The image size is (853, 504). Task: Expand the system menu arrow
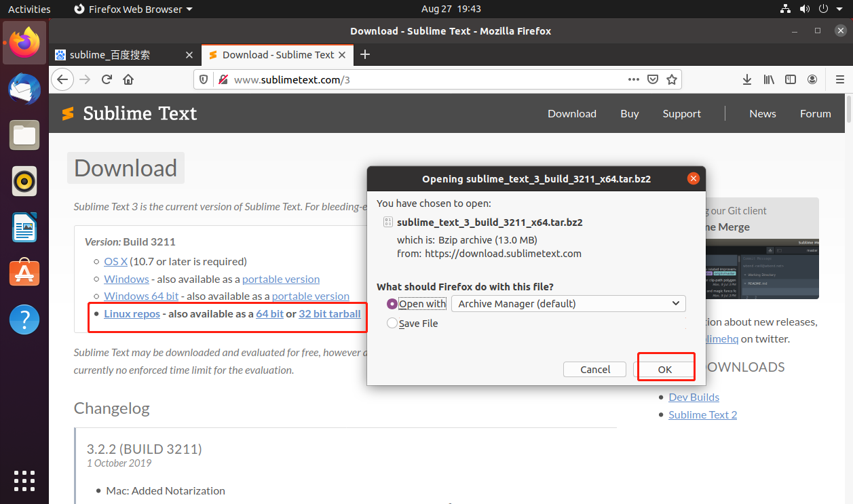(x=839, y=9)
